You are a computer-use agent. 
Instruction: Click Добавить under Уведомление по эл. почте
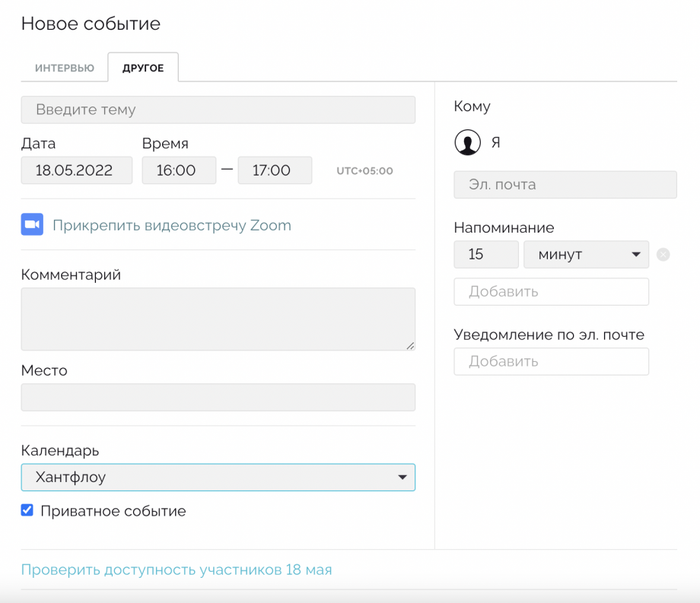[x=552, y=361]
